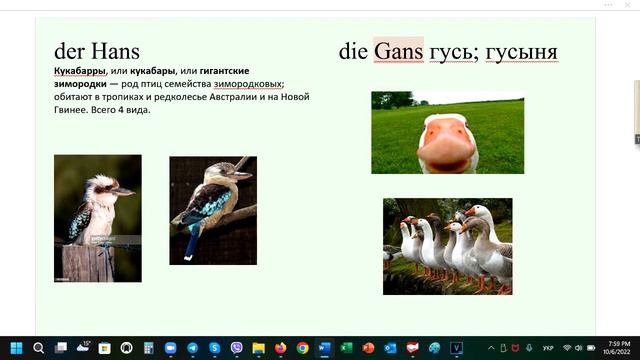This screenshot has width=640, height=360.
Task: Open Excel from the taskbar
Action: (x=347, y=348)
